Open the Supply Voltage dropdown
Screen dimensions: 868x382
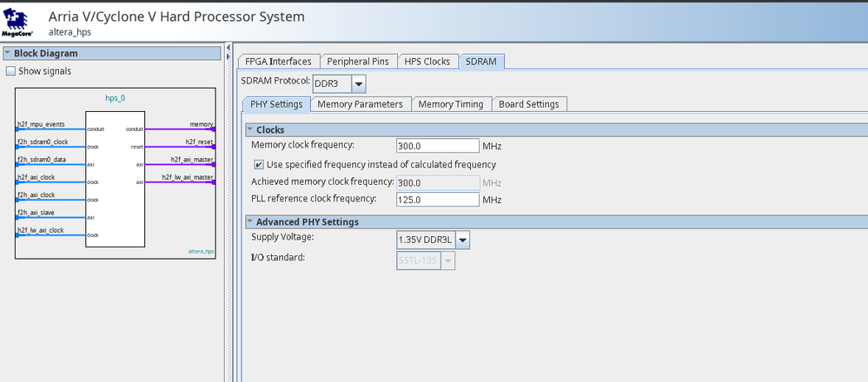462,240
